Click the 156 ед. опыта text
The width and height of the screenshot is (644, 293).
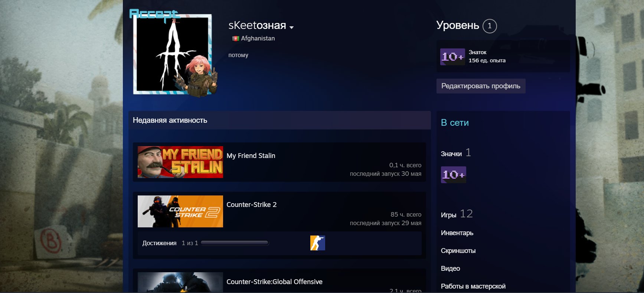click(x=487, y=60)
